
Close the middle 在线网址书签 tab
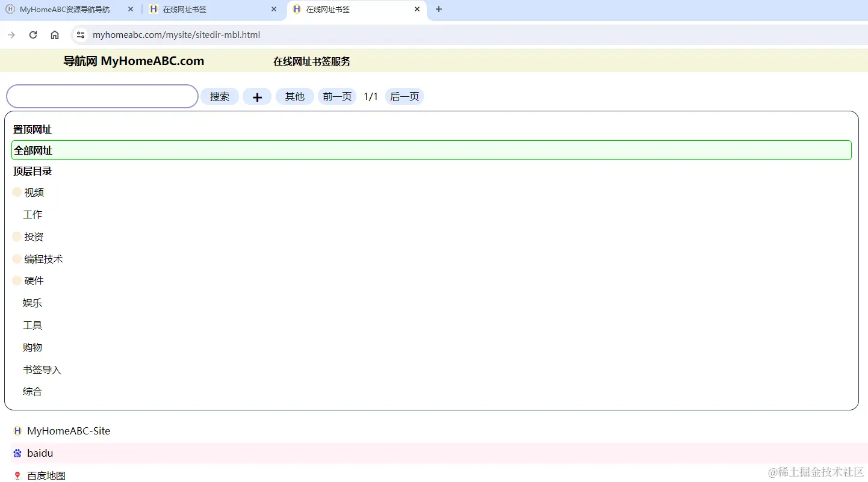tap(274, 9)
